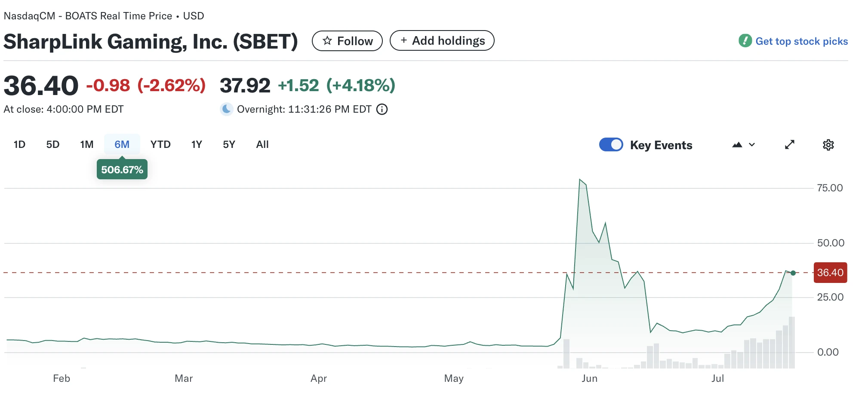Choose the YTD range tab
This screenshot has height=393, width=868.
point(160,144)
